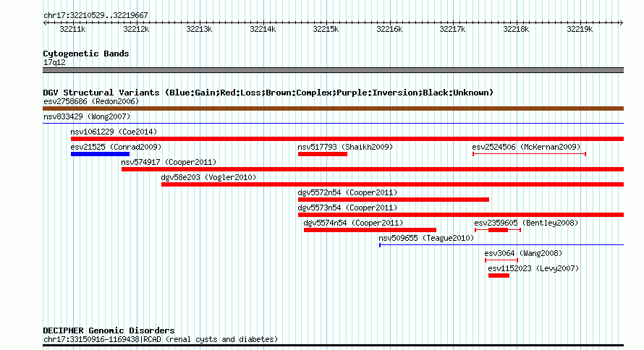The image size is (644, 350).
Task: Select the red esv1152023 loss bar
Action: (x=499, y=276)
